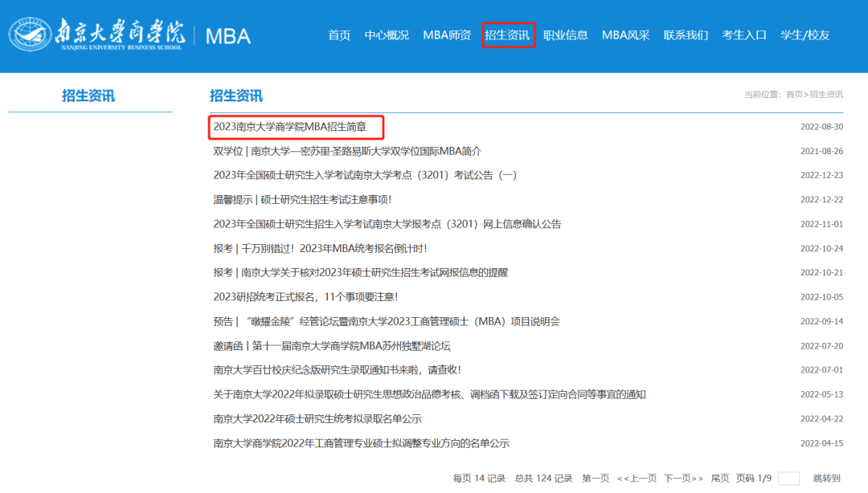Screen dimensions: 868x493
Task: Click the 总共 124 记录 text
Action: (543, 478)
